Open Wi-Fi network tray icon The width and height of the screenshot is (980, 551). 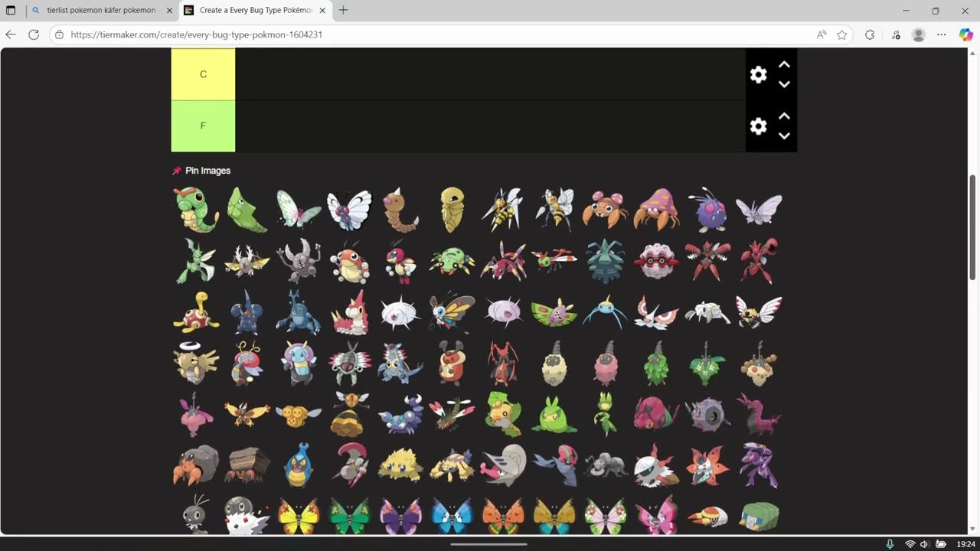pos(910,543)
